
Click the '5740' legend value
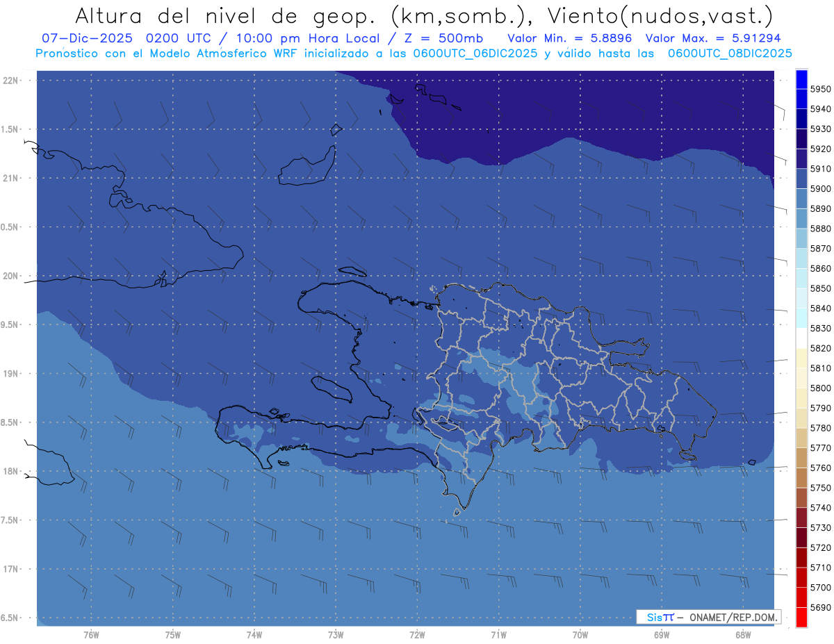tap(820, 509)
